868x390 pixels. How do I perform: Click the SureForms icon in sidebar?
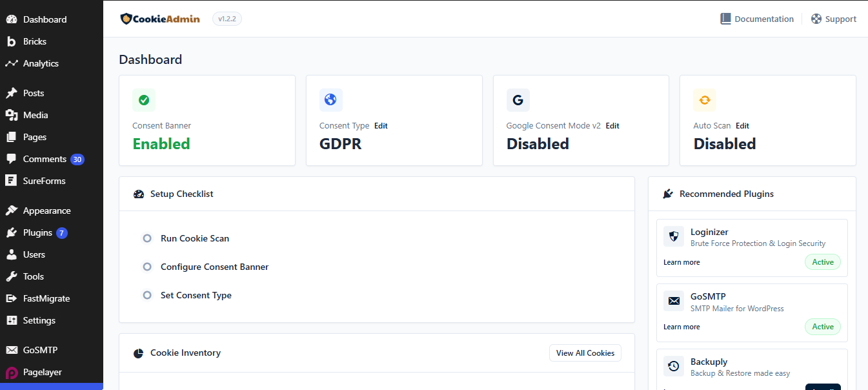pyautogui.click(x=12, y=181)
